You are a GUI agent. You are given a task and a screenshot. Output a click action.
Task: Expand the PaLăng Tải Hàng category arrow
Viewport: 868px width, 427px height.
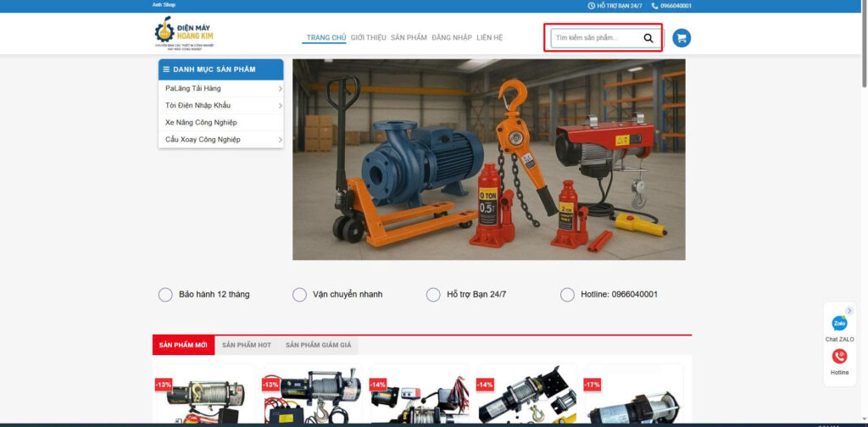(280, 88)
